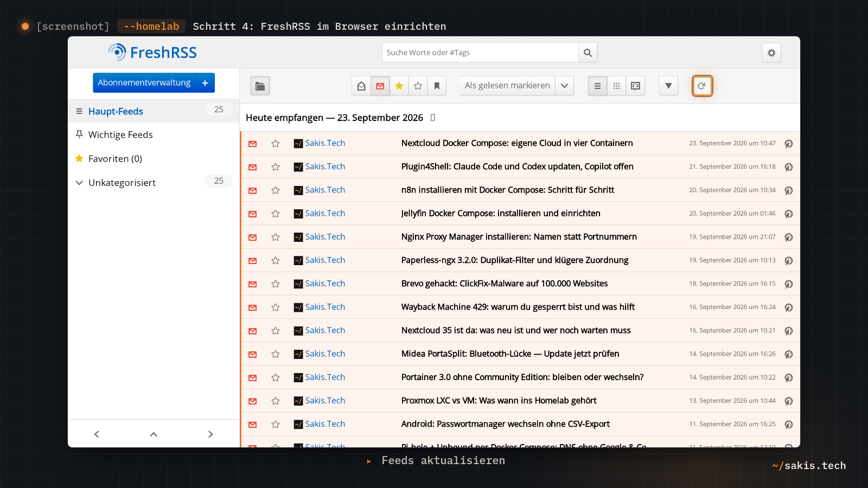Add a subscription with the plus button
Image resolution: width=868 pixels, height=488 pixels.
(x=205, y=83)
